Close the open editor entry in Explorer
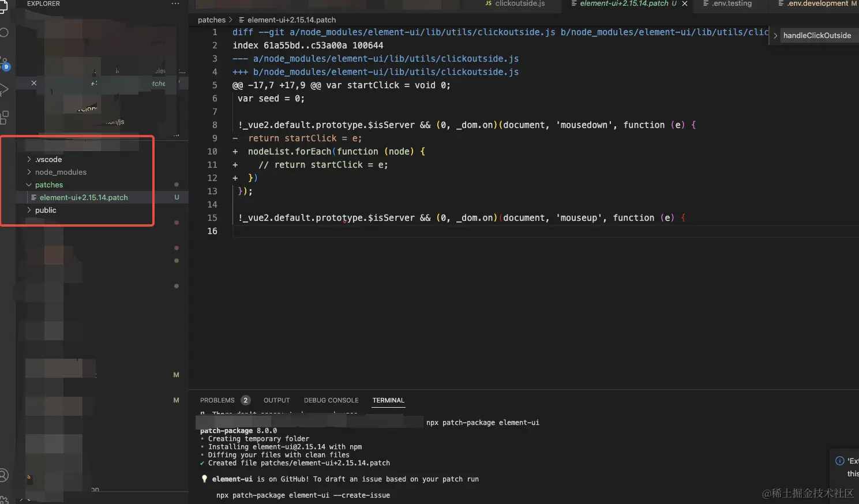 [34, 83]
